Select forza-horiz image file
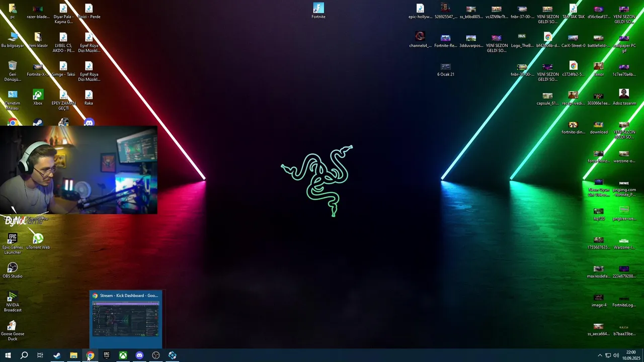This screenshot has width=644, height=362. tap(598, 155)
